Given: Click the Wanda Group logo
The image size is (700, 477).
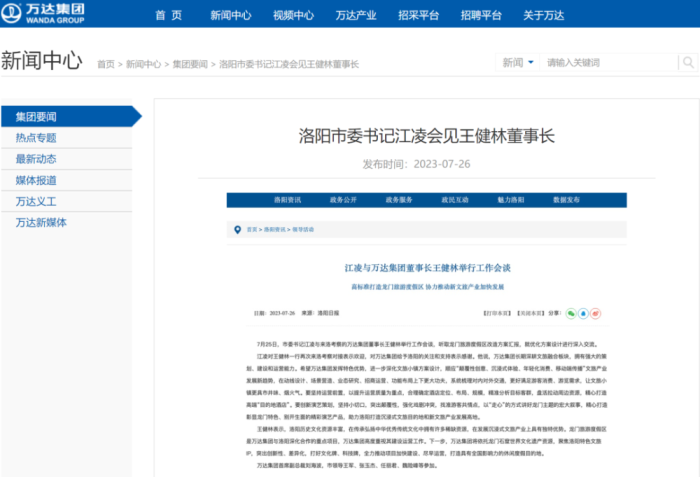Looking at the screenshot, I should [43, 13].
